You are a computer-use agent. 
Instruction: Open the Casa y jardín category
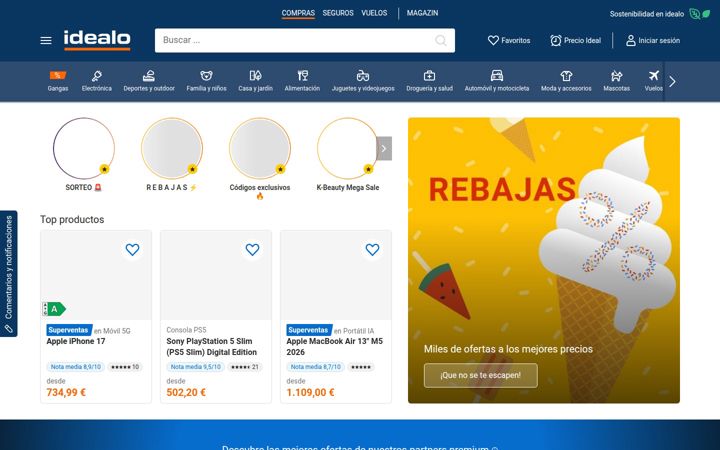pyautogui.click(x=255, y=81)
